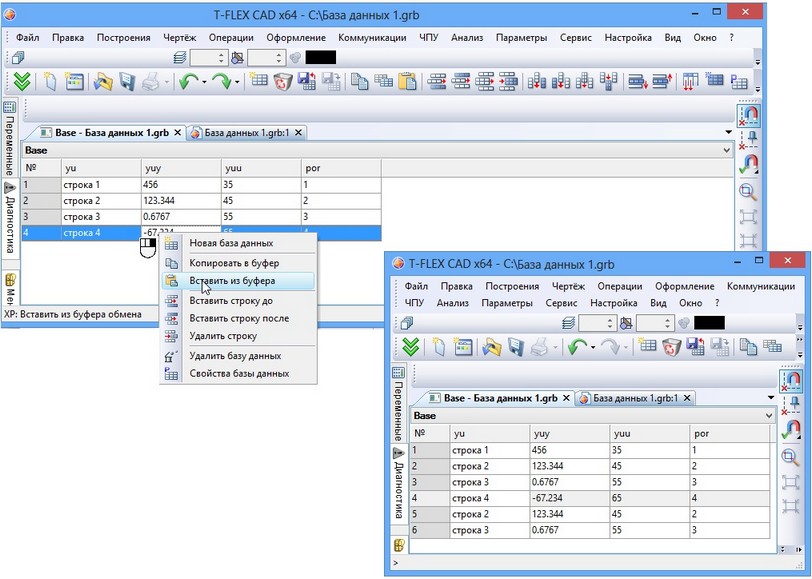Click the zoom magnifier icon in the upper window's right panel

(x=748, y=191)
